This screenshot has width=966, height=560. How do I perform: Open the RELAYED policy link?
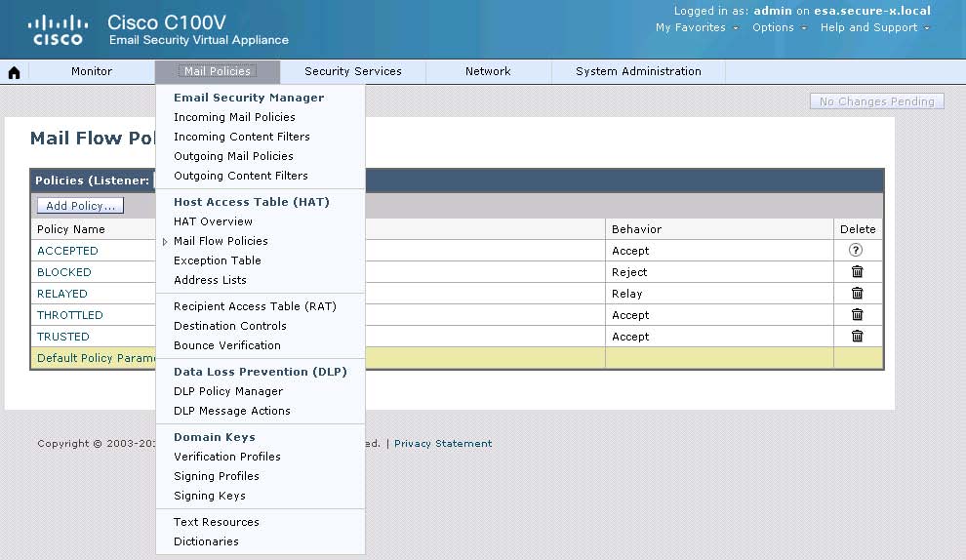click(x=62, y=294)
